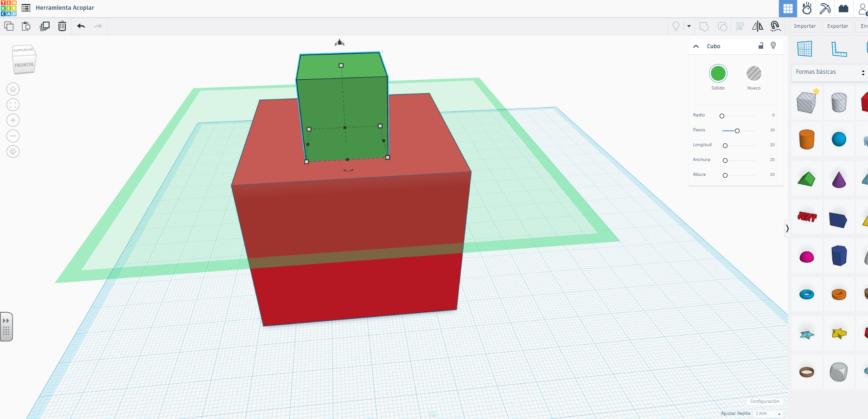The height and width of the screenshot is (419, 868).
Task: Open the bricks view tab
Action: point(843,9)
